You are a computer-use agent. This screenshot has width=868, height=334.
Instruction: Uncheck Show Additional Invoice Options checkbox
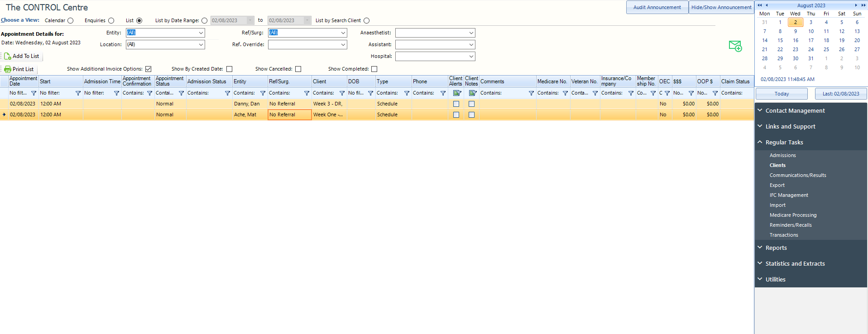(x=148, y=69)
